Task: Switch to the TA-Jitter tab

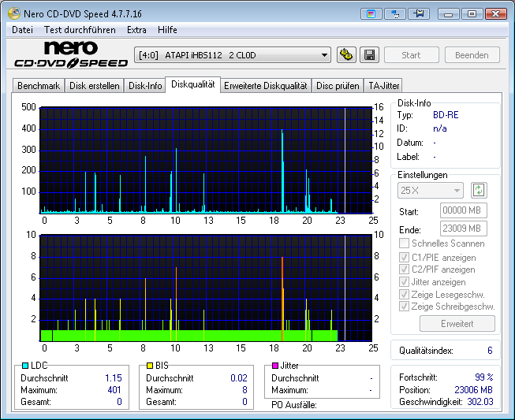Action: click(x=383, y=86)
